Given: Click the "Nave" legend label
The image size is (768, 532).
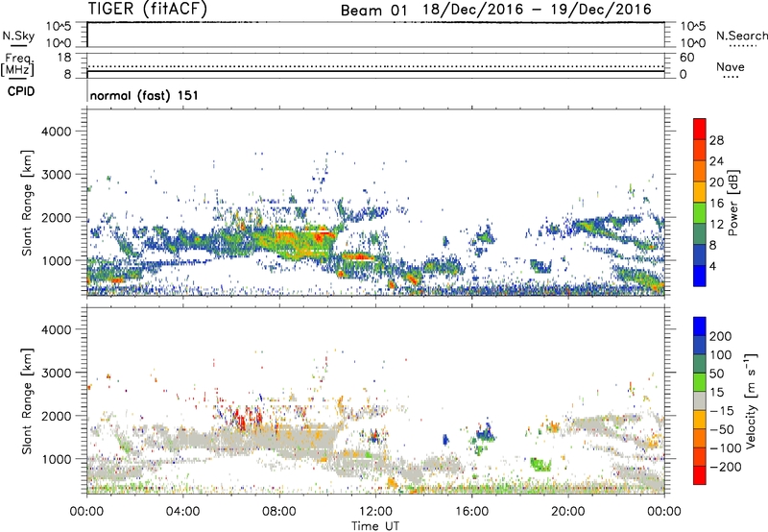Looking at the screenshot, I should point(731,66).
